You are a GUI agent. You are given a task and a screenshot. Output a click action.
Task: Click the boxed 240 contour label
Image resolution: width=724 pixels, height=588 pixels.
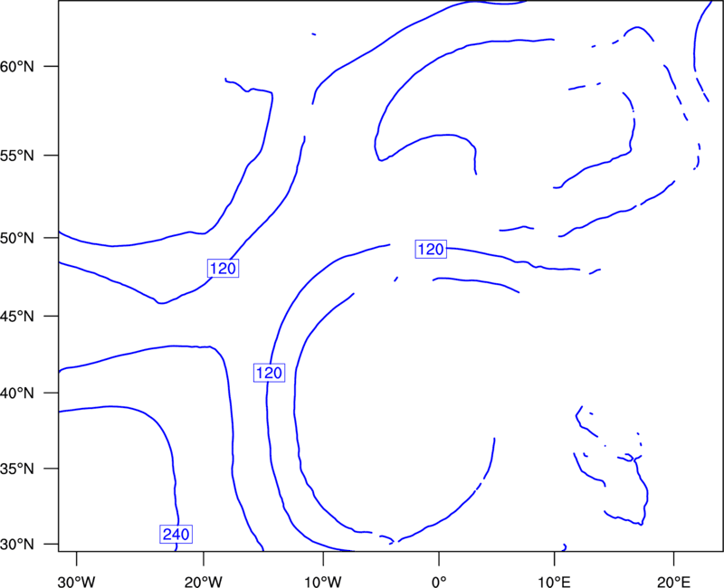176,534
